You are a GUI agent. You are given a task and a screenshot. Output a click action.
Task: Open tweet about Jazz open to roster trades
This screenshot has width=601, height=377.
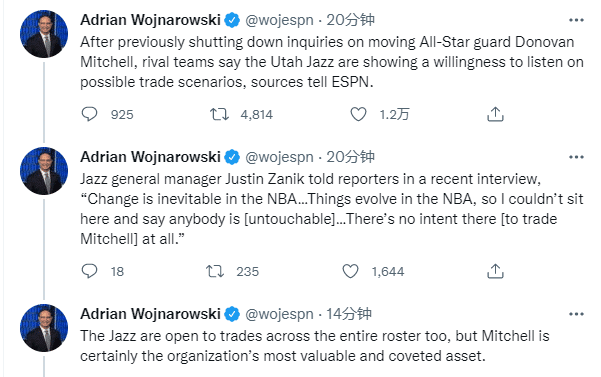tap(315, 346)
